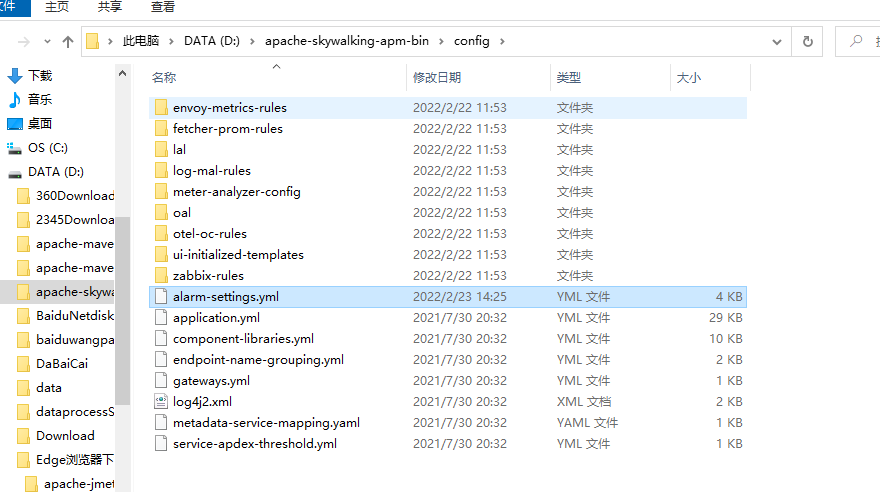Select meter-analyzer-config folder icon
Viewport: 880px width, 492px height.
161,192
